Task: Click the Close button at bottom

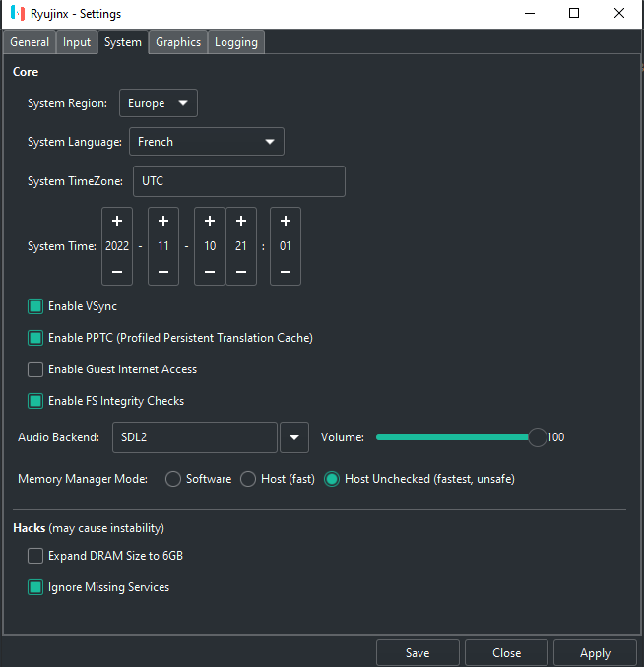Action: point(507,653)
